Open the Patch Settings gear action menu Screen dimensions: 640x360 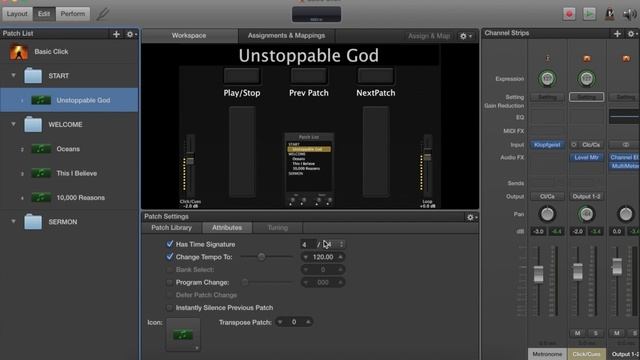(x=472, y=217)
